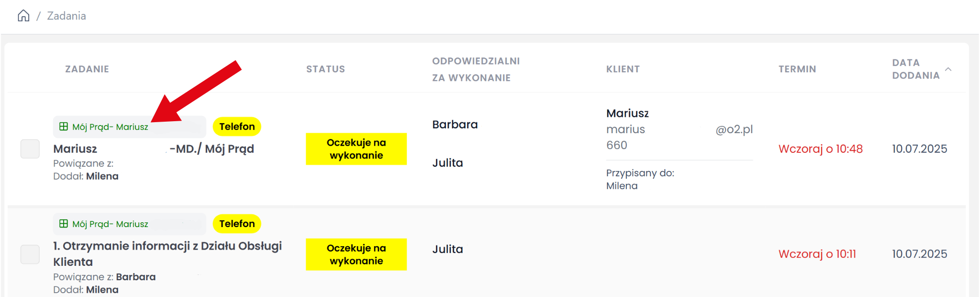980x297 pixels.
Task: Click grid icon in first Mój Prąd tag
Action: tap(64, 126)
